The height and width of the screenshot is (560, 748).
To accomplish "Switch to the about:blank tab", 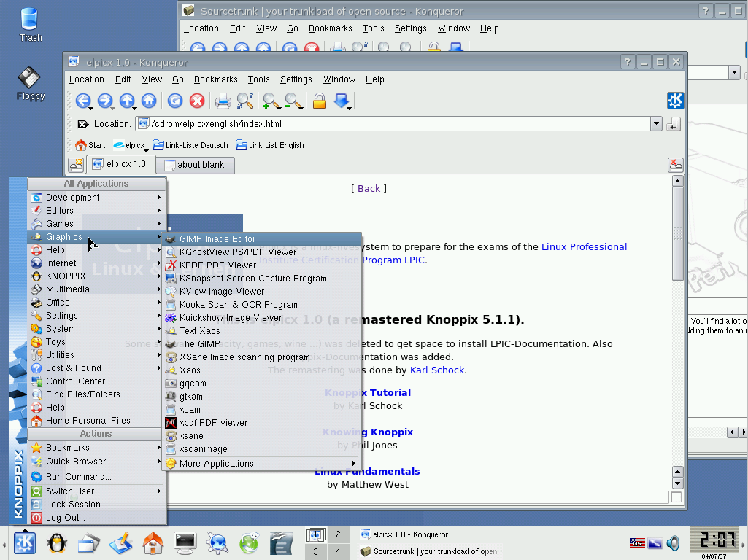I will 195,164.
